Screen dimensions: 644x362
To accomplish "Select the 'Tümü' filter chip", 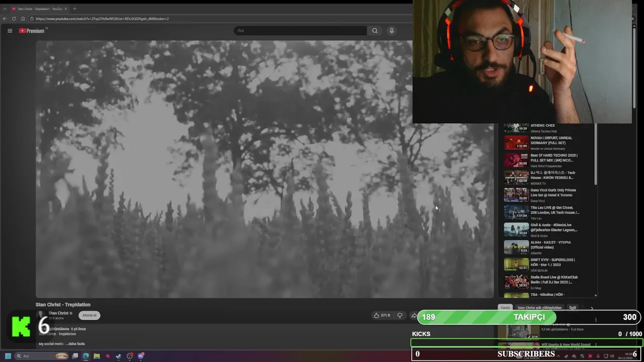I will pos(505,308).
